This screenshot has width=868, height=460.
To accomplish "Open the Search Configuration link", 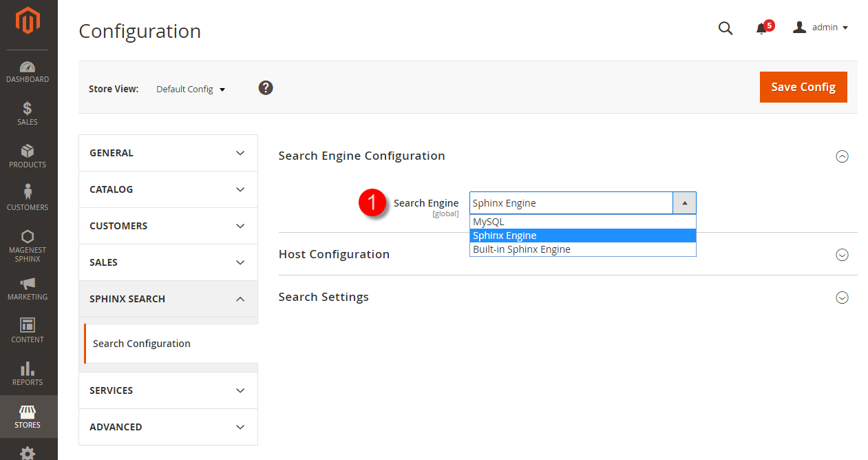I will tap(142, 343).
